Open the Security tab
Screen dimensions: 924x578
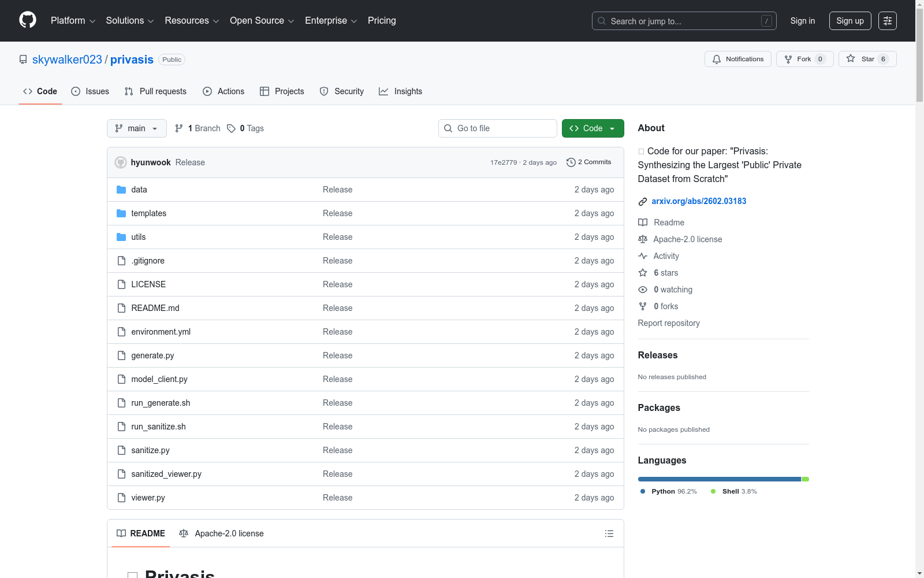[x=342, y=91]
